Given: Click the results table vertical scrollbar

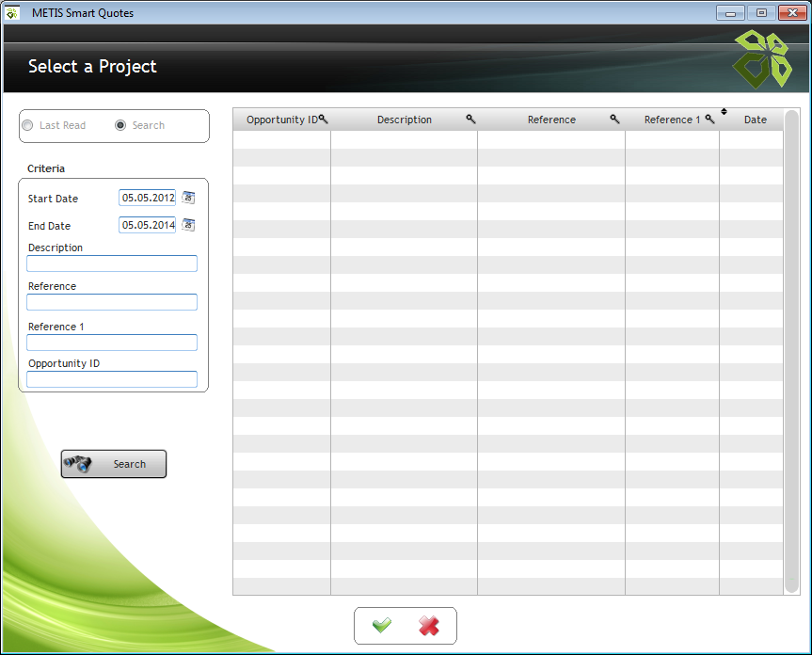Looking at the screenshot, I should [x=792, y=352].
